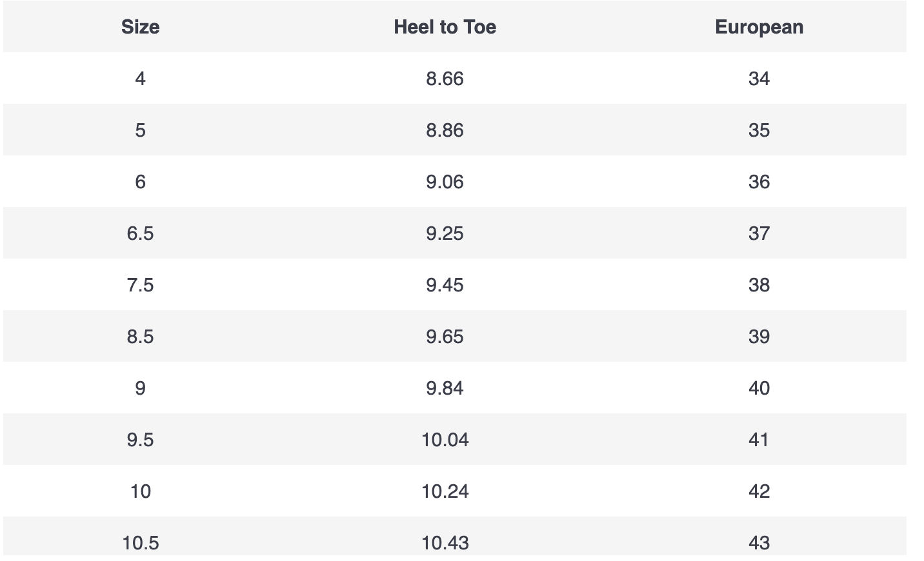Click European size 38 cell
Image resolution: width=924 pixels, height=561 pixels.
pos(759,285)
